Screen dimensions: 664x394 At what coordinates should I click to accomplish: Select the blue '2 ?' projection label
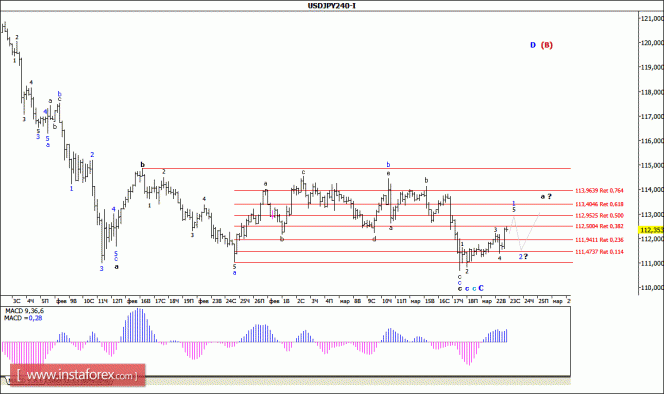pyautogui.click(x=523, y=256)
